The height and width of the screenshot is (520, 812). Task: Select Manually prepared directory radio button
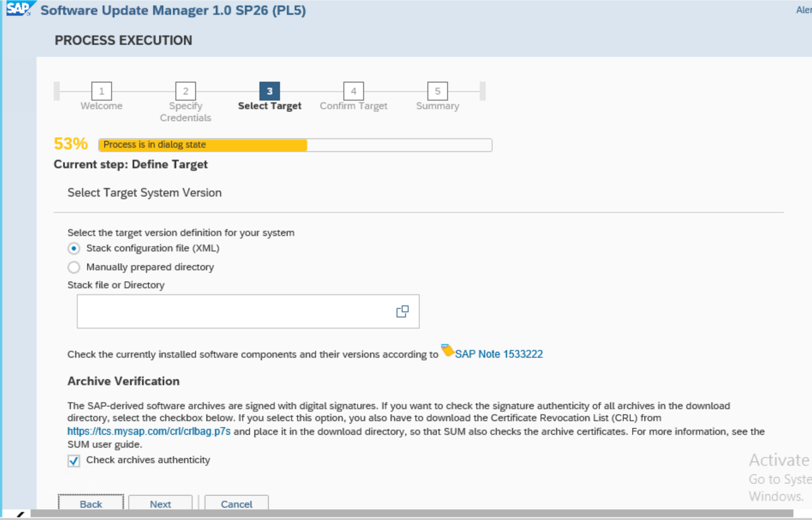pos(74,267)
